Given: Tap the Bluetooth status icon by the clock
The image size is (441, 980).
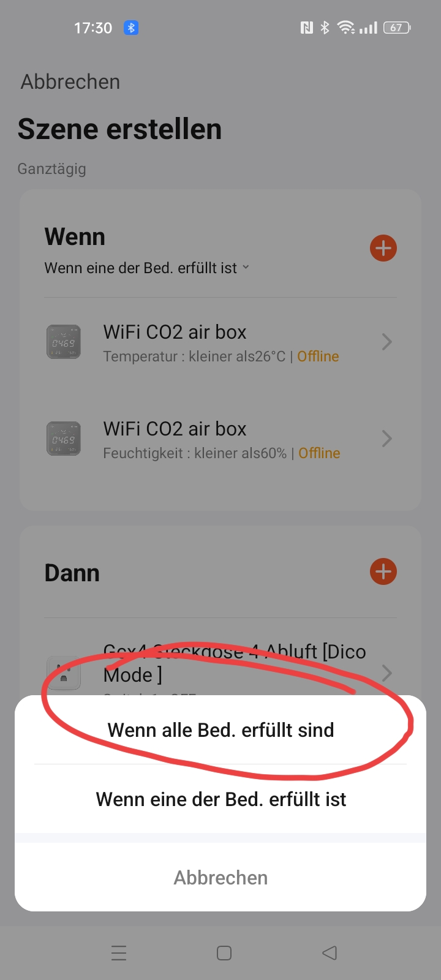Looking at the screenshot, I should [131, 28].
